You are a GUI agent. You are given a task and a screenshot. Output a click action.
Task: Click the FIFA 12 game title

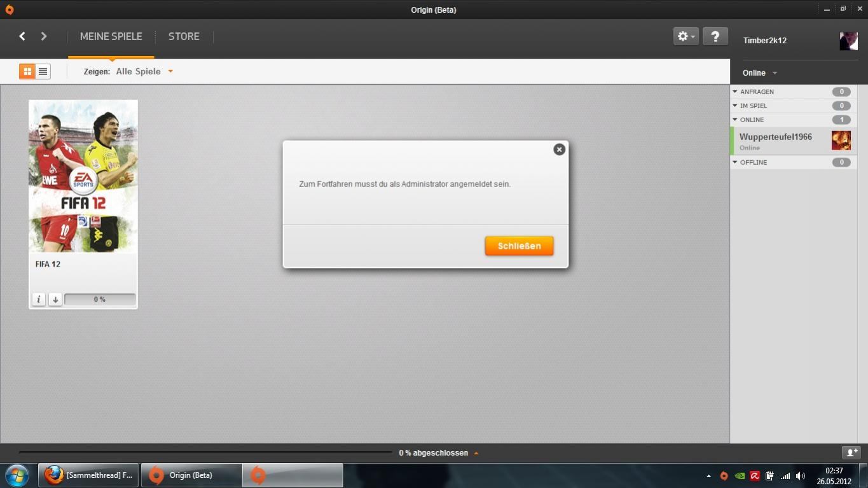48,264
